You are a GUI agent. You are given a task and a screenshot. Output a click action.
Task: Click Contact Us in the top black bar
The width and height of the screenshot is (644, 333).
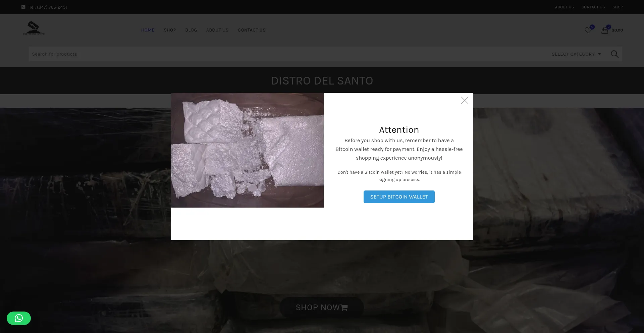point(593,7)
